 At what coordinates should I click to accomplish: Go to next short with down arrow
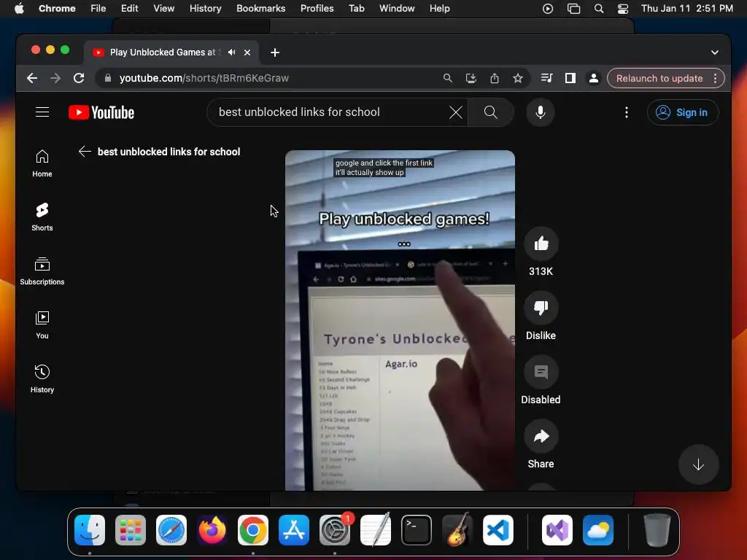tap(698, 464)
